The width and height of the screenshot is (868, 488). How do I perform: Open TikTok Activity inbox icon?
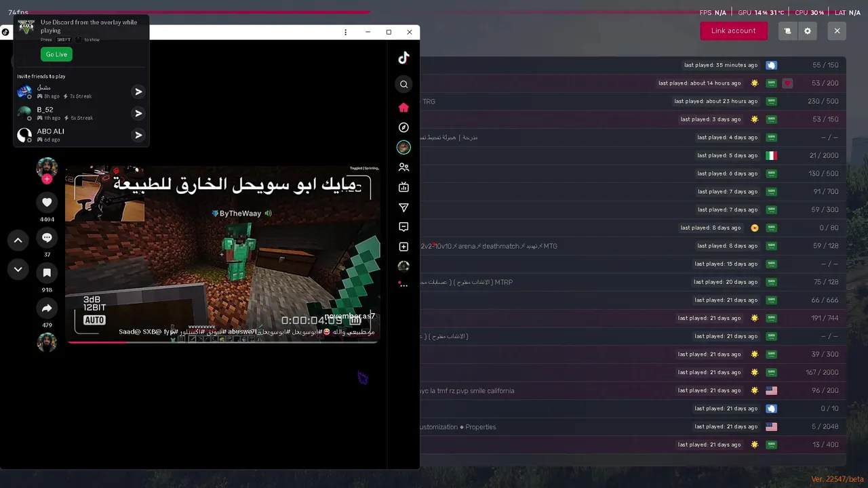coord(403,227)
